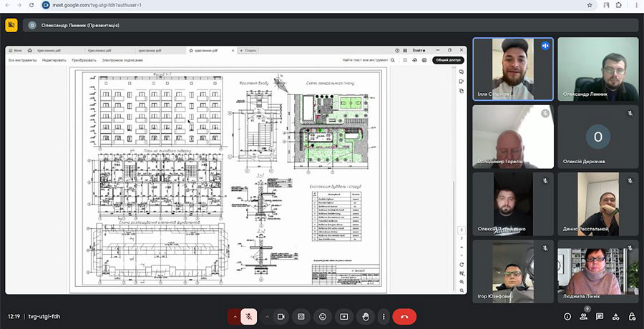Open the chat with everyone panel

click(x=600, y=316)
